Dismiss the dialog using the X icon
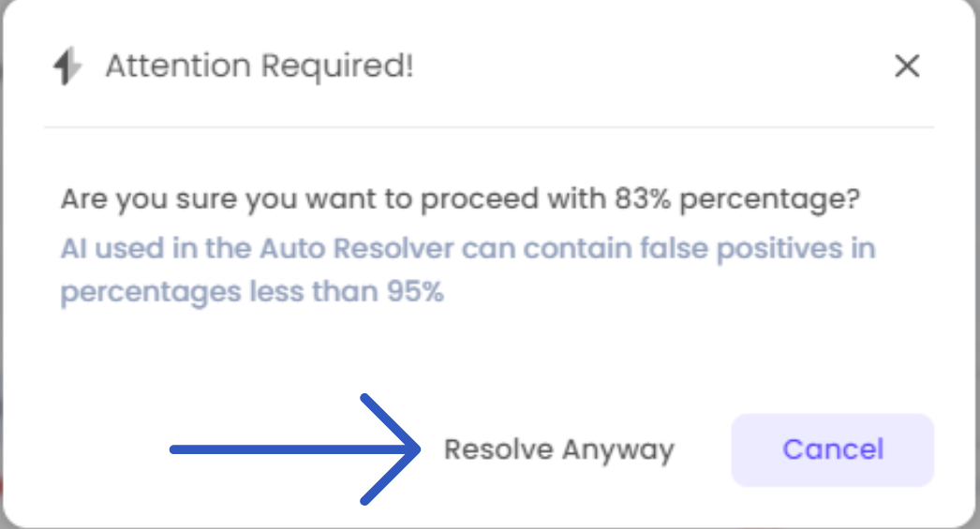Screen dimensions: 980x529 pyautogui.click(x=907, y=66)
